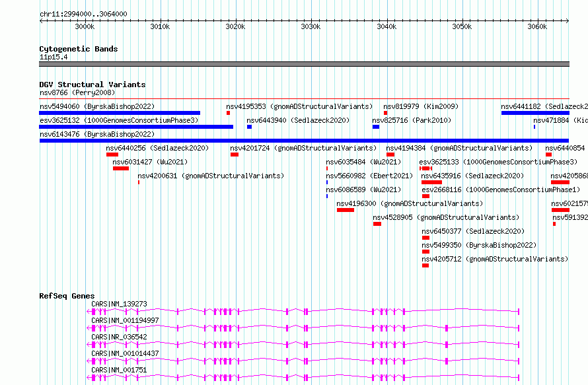Click the nsv4205868 variant label
This screenshot has height=385, width=588.
pyautogui.click(x=569, y=176)
